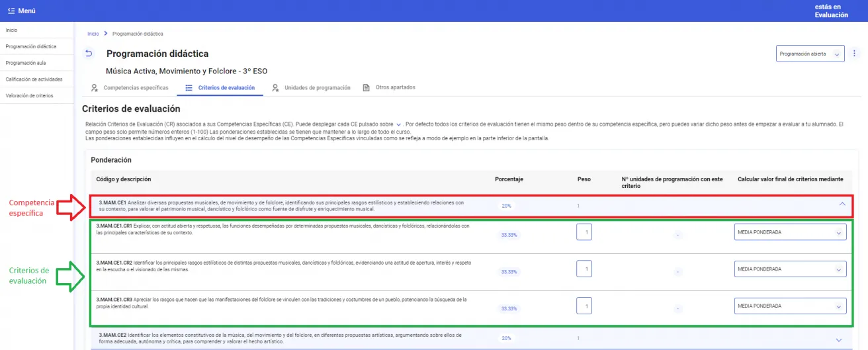Open the three-dot options menu
Image resolution: width=868 pixels, height=350 pixels.
tap(854, 54)
